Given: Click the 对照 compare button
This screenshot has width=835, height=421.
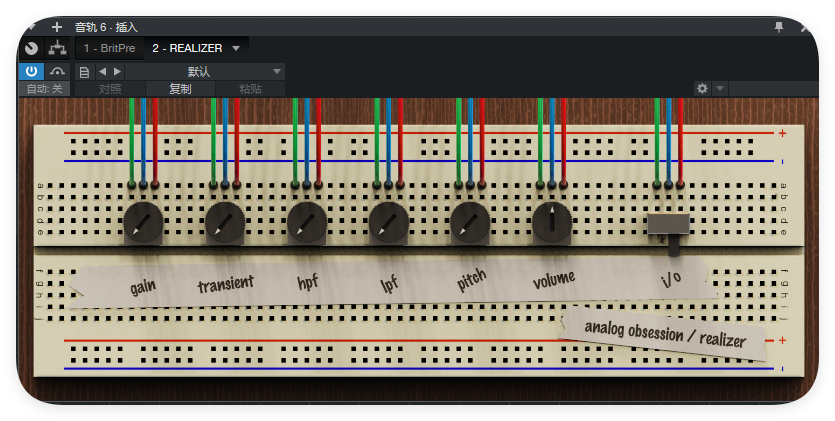Looking at the screenshot, I should click(x=110, y=89).
